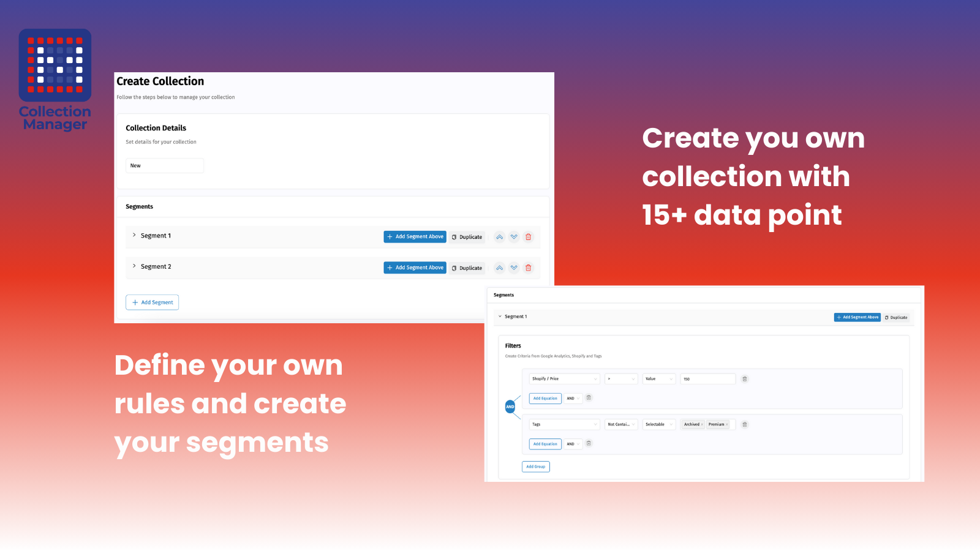Expand Segment 2 details

[x=134, y=266]
